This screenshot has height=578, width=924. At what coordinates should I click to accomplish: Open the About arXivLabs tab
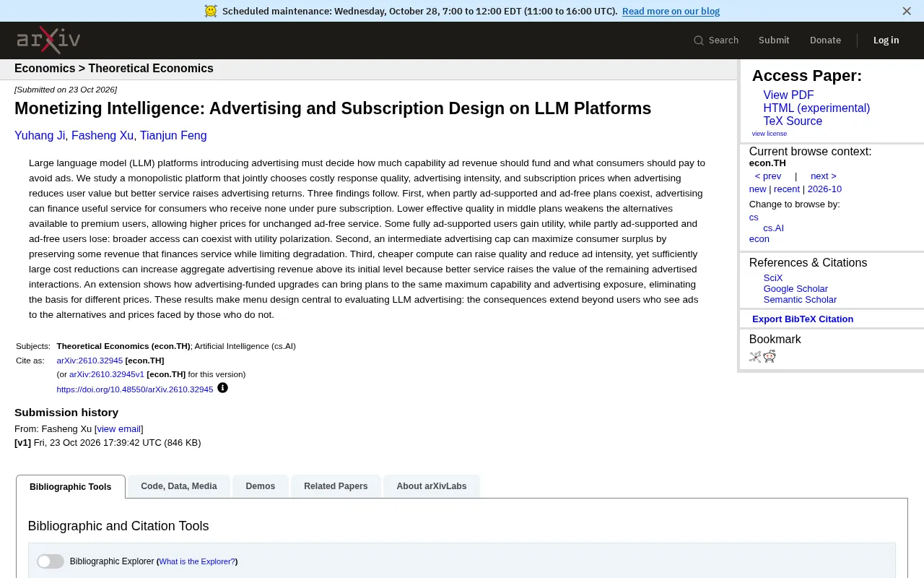click(432, 486)
